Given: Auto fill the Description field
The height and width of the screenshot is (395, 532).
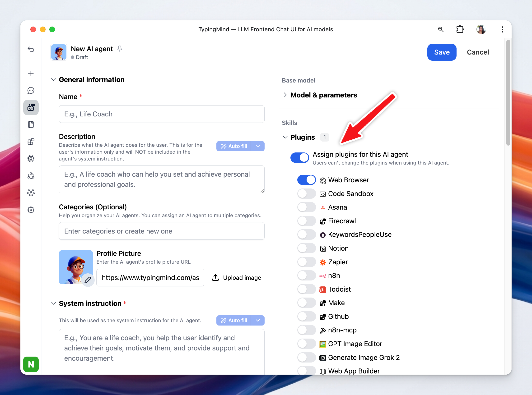Looking at the screenshot, I should 233,146.
